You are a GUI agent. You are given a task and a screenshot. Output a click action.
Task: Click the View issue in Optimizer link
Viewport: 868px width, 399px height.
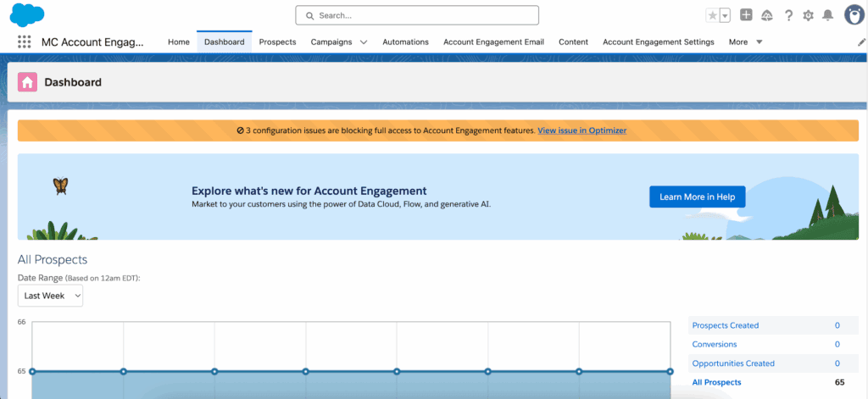tap(581, 130)
